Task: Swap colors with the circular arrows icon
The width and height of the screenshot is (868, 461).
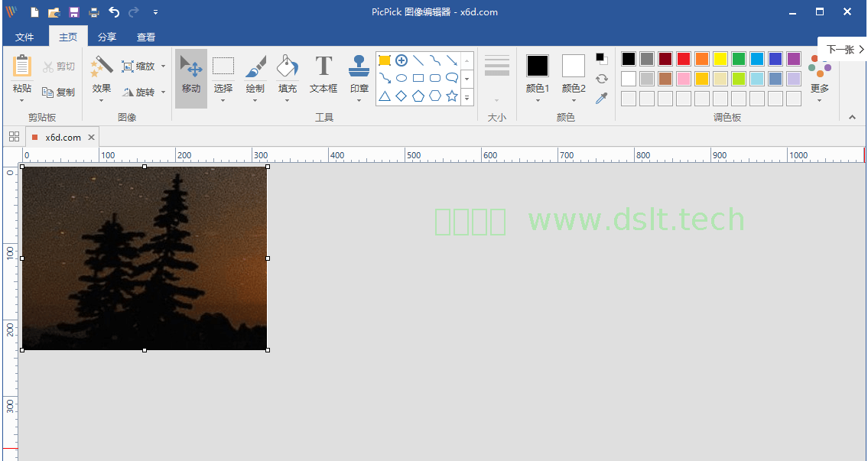Action: click(602, 79)
